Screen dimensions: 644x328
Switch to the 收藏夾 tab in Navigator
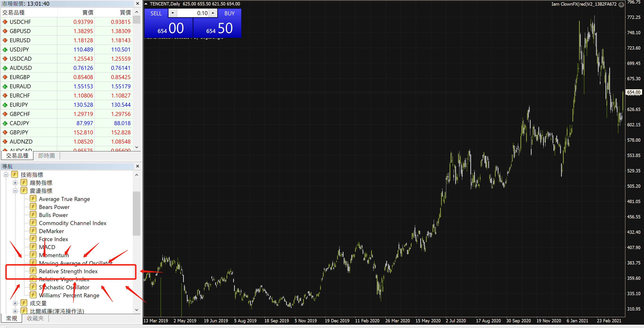click(x=35, y=318)
